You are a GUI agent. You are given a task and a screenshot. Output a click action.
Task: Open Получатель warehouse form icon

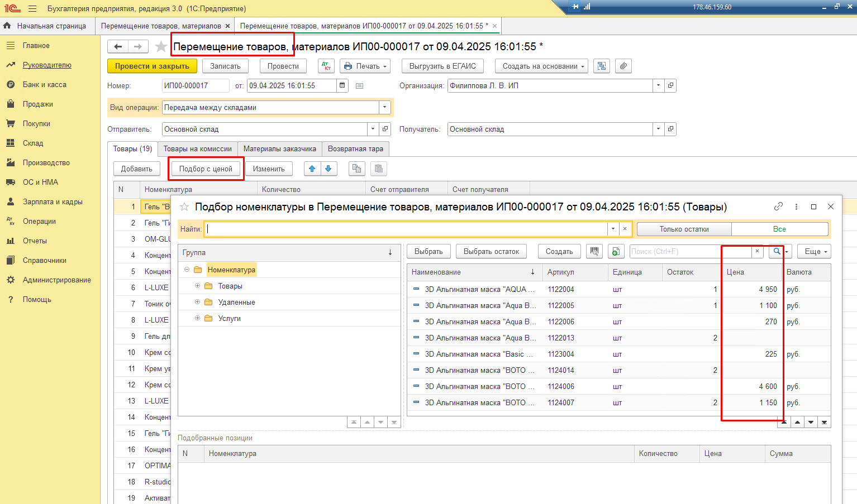coord(670,129)
